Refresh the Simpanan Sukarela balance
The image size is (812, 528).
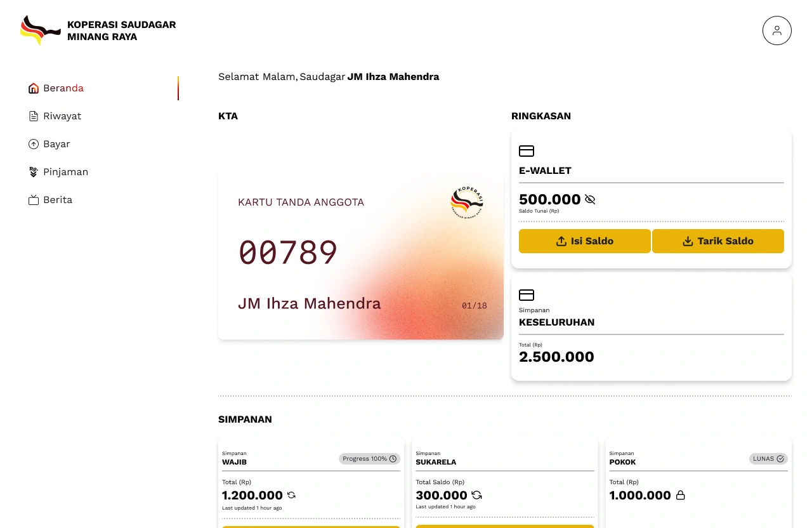click(x=476, y=495)
